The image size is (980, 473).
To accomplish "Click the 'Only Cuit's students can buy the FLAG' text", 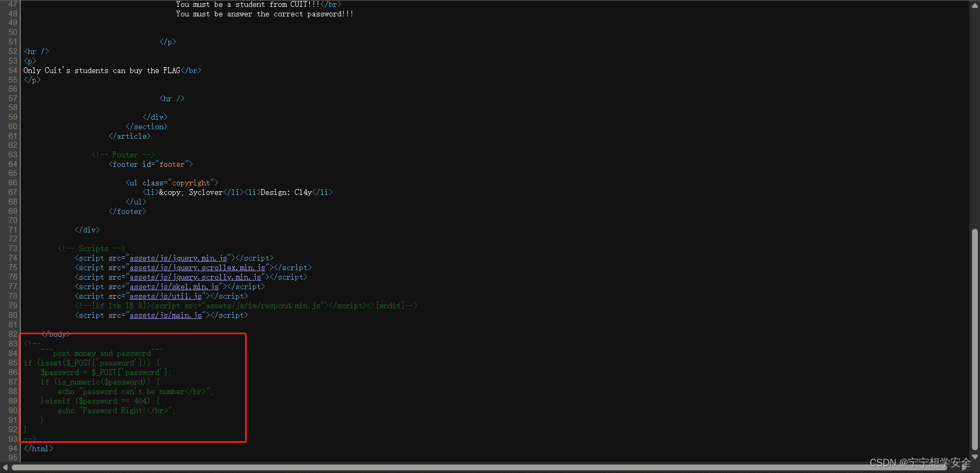I will click(102, 70).
